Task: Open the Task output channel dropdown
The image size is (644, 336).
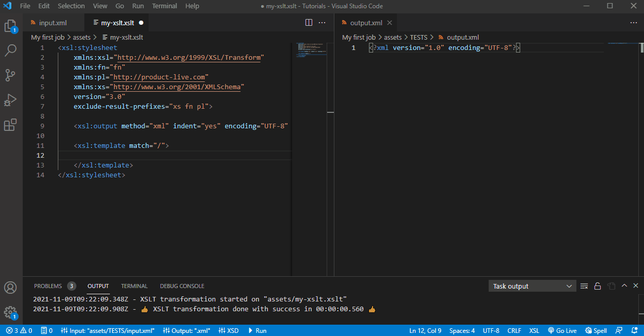Action: point(532,285)
